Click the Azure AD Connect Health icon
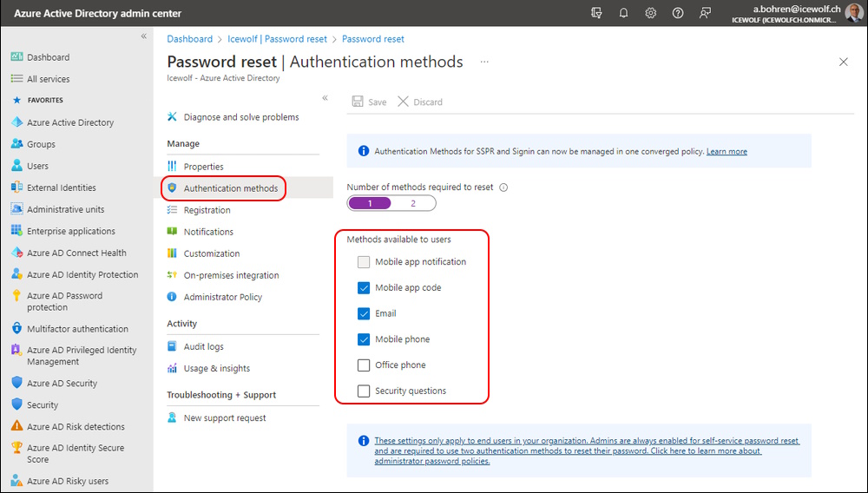This screenshot has height=493, width=868. (17, 253)
